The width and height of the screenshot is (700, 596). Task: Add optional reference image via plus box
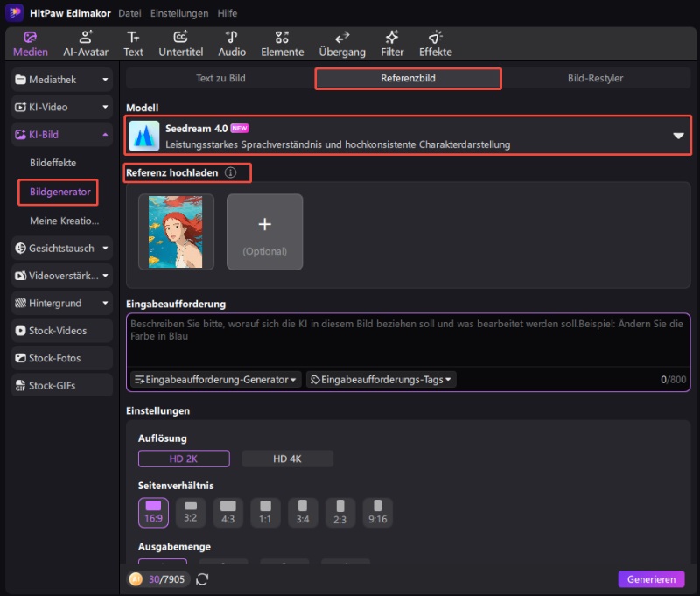pyautogui.click(x=264, y=232)
